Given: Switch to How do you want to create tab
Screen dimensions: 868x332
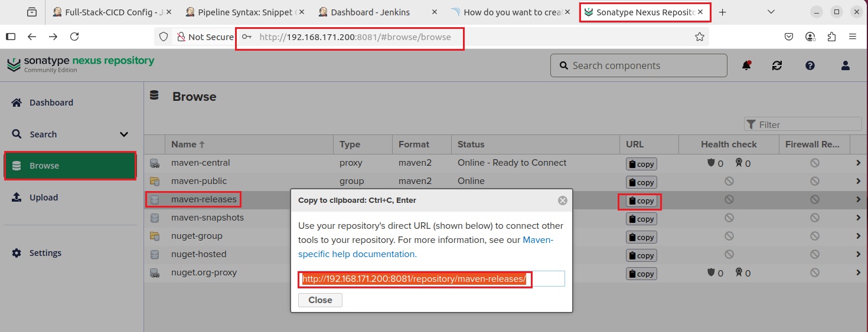Looking at the screenshot, I should click(511, 12).
